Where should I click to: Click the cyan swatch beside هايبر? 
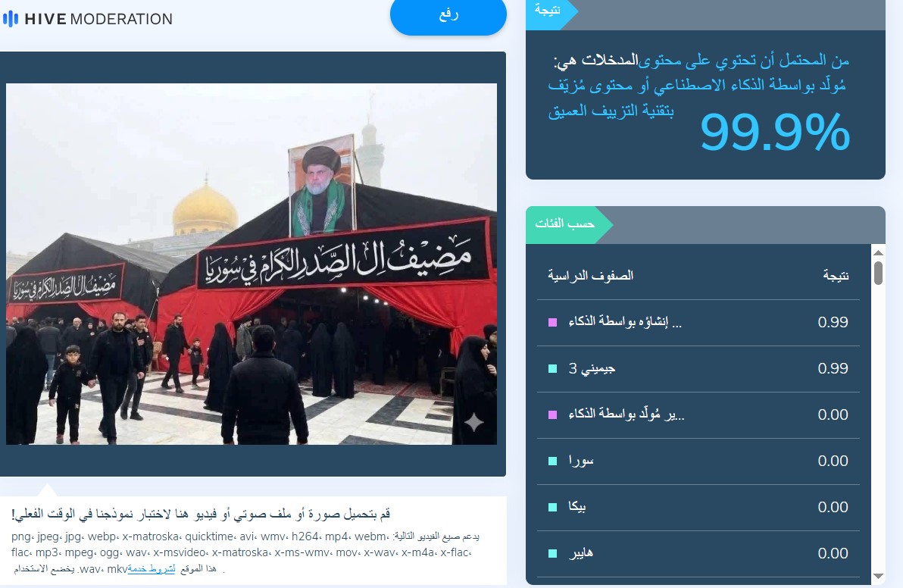click(x=553, y=553)
